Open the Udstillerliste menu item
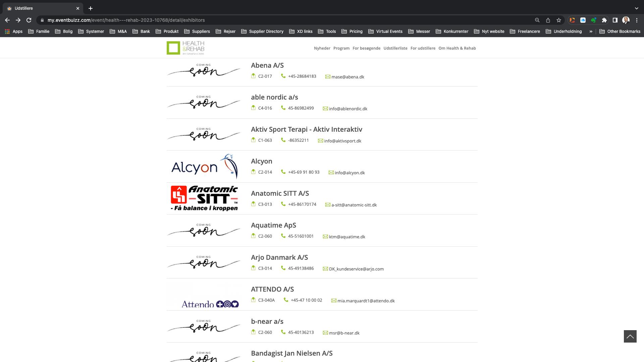Viewport: 644px width, 362px height. pyautogui.click(x=395, y=48)
